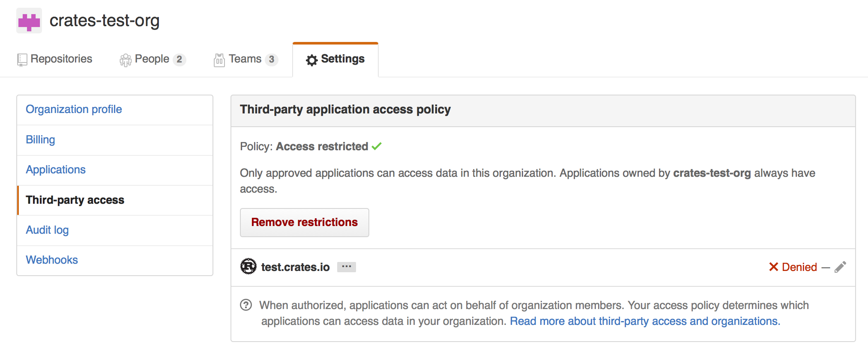The image size is (868, 357).
Task: Open the Applications sidebar item
Action: (56, 170)
